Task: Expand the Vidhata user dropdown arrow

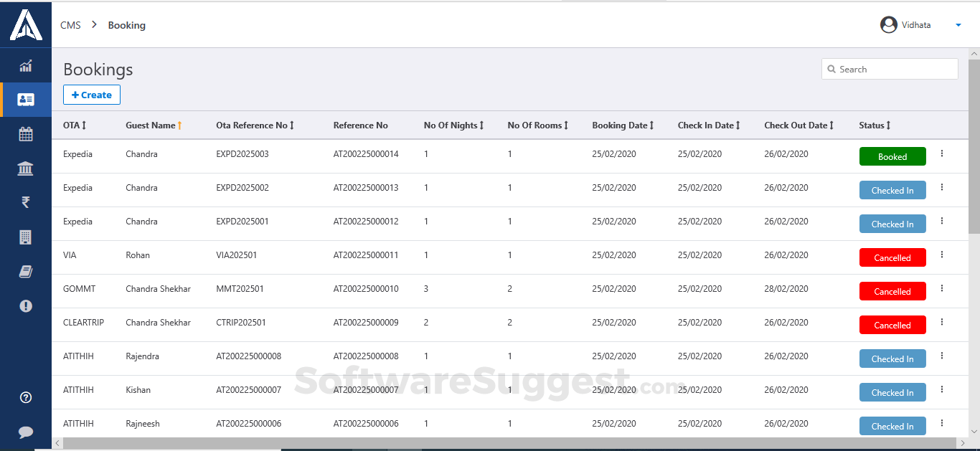Action: 958,25
